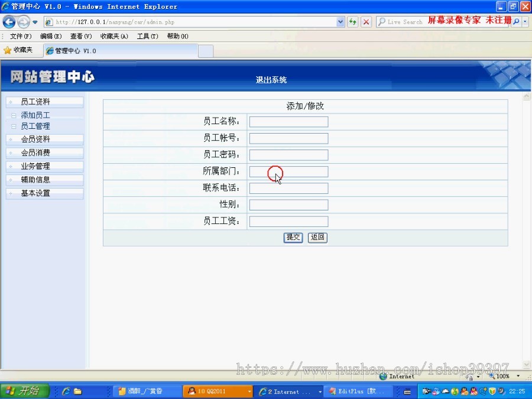Click the blue round tray icon
532x399 pixels.
436,391
